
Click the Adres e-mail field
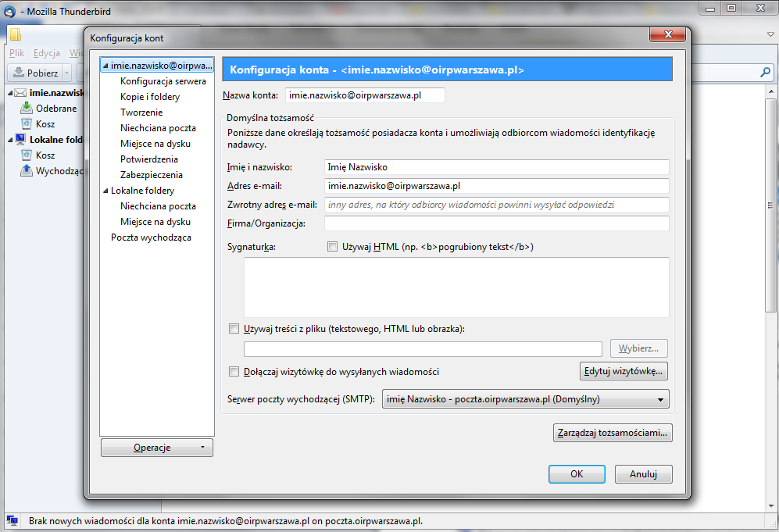click(x=497, y=186)
